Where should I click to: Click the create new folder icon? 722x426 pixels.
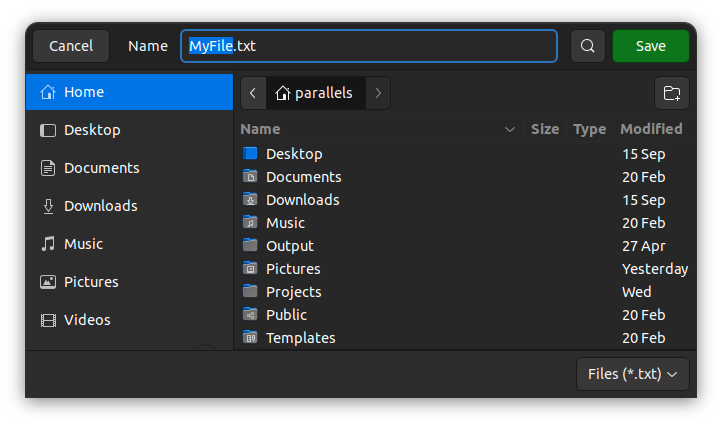coord(672,93)
